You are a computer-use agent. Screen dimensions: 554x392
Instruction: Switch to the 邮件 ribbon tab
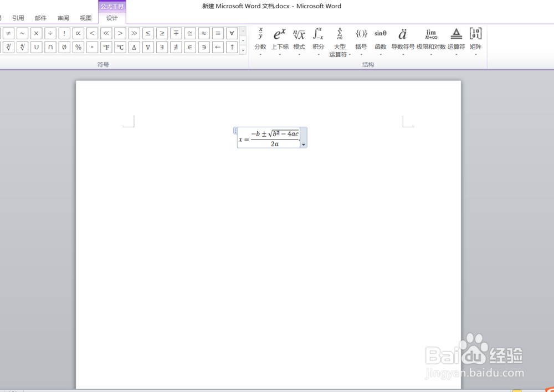pos(40,18)
